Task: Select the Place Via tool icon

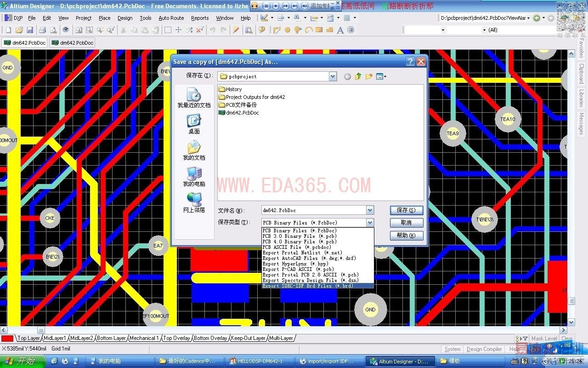Action: point(298,30)
